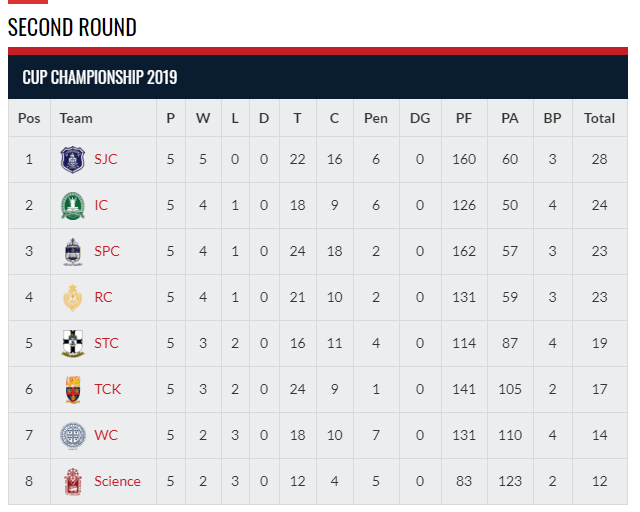
Task: Click the RC team crest icon
Action: coord(72,297)
